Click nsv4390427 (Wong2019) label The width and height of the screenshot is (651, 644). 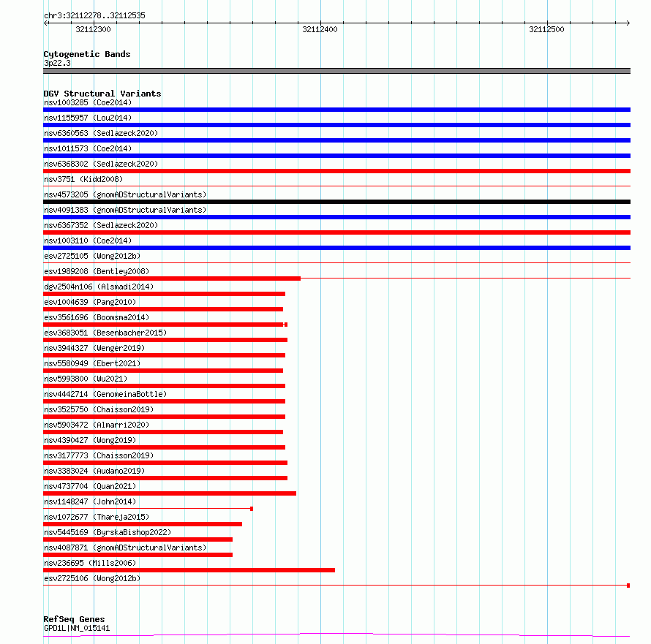[x=90, y=440]
